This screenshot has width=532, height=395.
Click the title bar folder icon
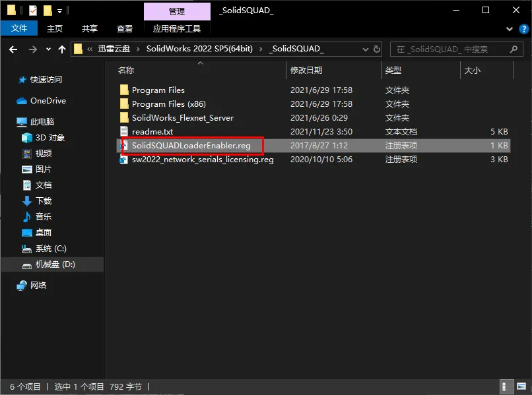point(11,11)
